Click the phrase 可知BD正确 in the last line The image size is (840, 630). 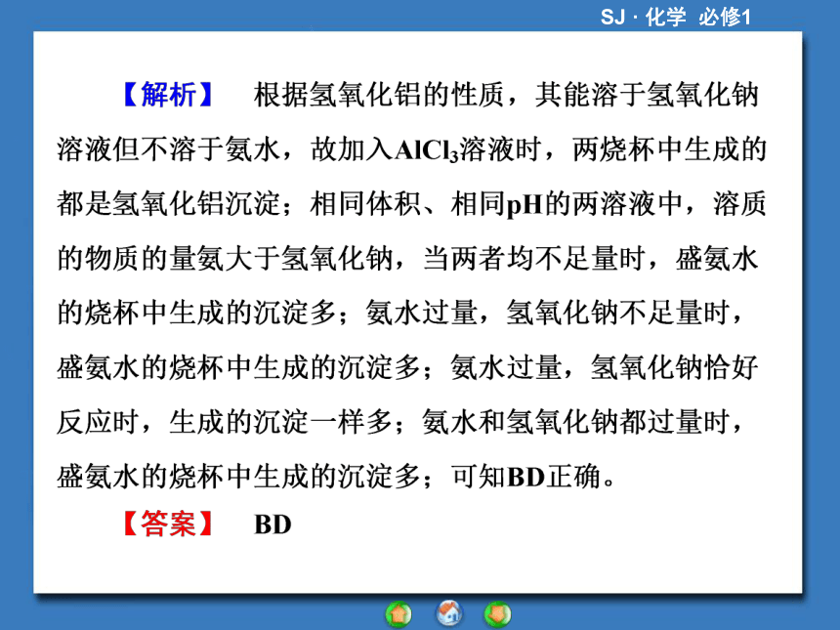coord(525,477)
